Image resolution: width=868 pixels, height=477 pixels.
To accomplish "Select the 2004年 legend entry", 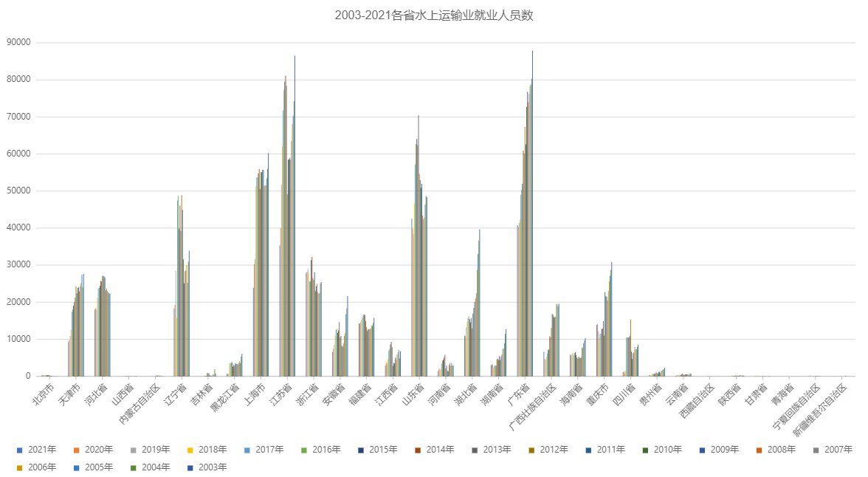I will coord(150,467).
